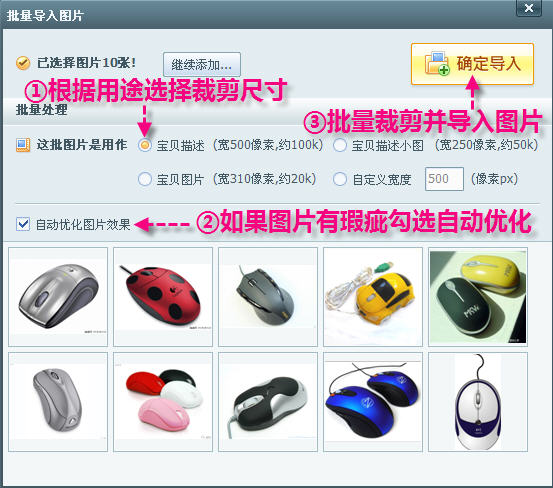This screenshot has width=553, height=488.
Task: Click the custom width pixel input field
Action: coord(444,179)
